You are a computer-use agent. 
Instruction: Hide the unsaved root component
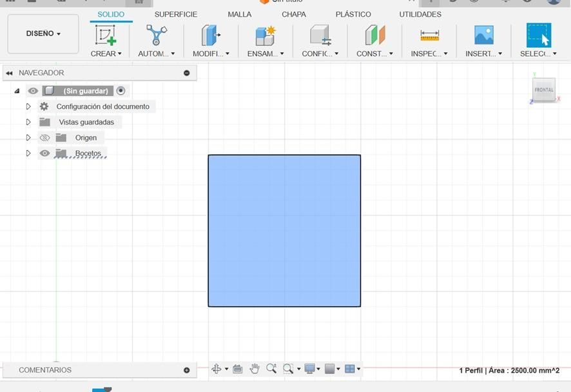point(33,91)
